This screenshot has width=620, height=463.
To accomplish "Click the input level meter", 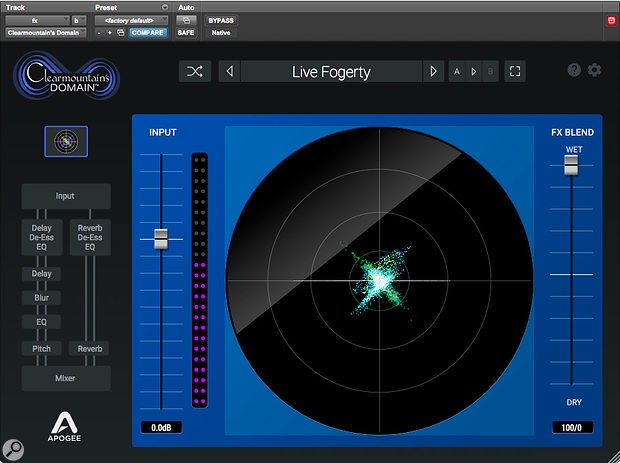I will (200, 280).
